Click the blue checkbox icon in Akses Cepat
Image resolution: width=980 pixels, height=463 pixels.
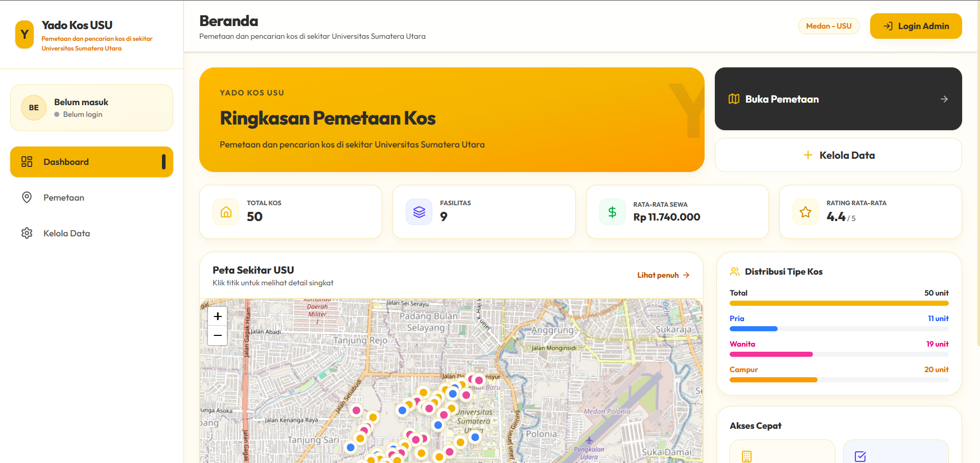[x=860, y=456]
